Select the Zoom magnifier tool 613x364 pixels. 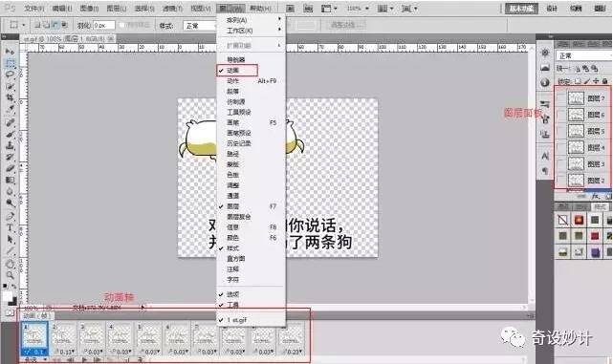(x=10, y=275)
